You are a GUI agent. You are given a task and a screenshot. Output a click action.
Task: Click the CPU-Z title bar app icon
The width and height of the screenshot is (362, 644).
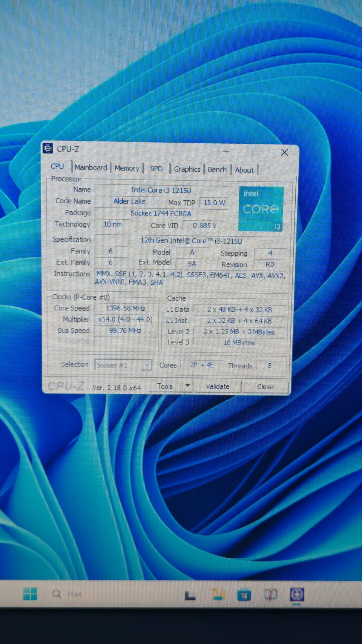tap(48, 148)
